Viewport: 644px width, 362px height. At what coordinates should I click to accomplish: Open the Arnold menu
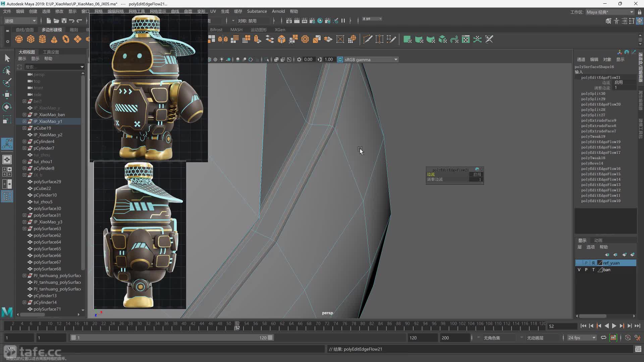(278, 11)
